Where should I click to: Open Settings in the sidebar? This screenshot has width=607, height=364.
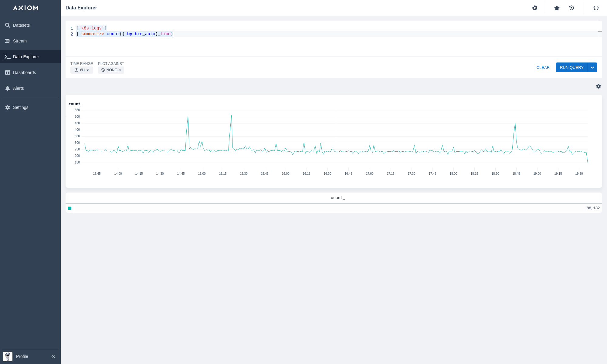coord(21,107)
